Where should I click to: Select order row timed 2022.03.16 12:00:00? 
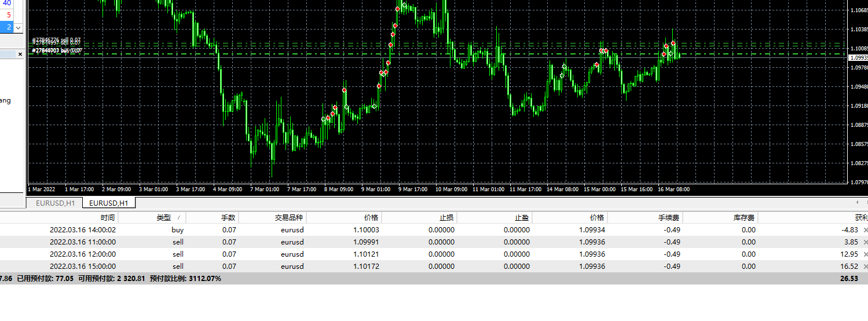coord(434,254)
